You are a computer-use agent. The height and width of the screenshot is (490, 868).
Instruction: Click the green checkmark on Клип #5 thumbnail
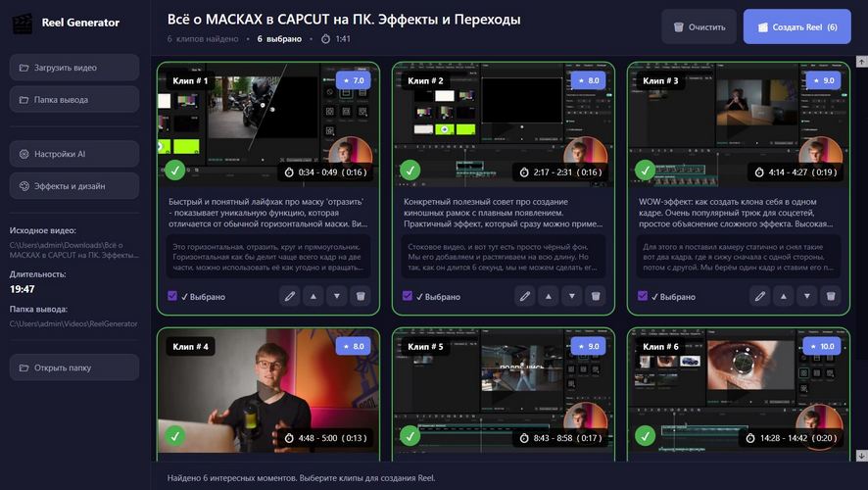tap(410, 436)
